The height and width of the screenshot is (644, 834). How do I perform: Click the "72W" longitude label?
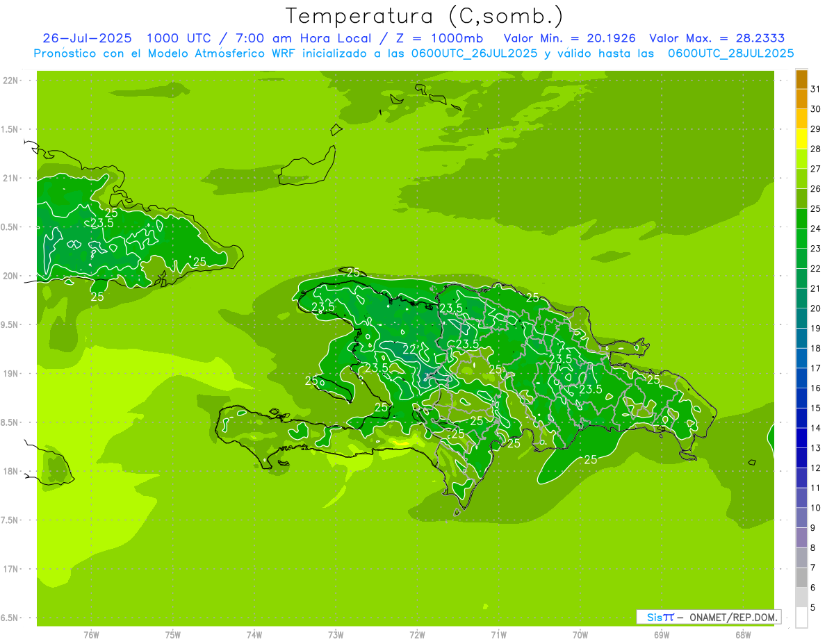tap(417, 634)
